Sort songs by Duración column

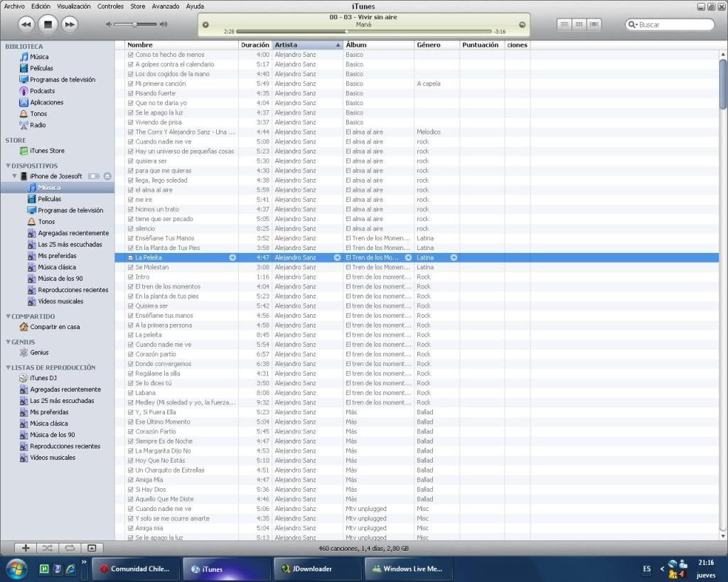(x=255, y=45)
